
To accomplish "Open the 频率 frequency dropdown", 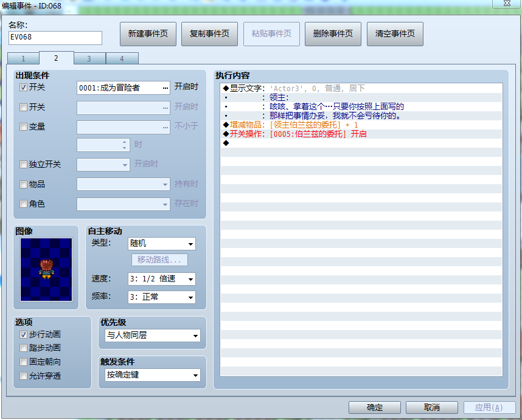I will point(161,297).
